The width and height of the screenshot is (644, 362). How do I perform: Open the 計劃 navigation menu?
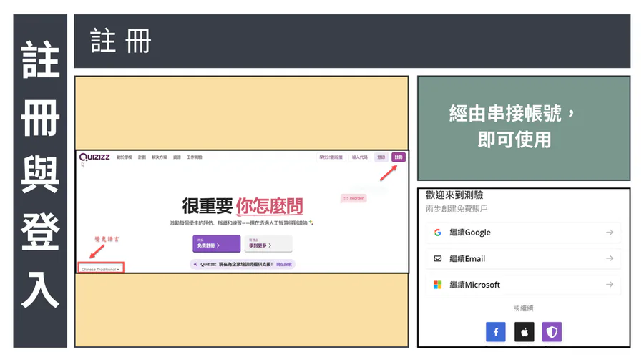click(x=142, y=157)
